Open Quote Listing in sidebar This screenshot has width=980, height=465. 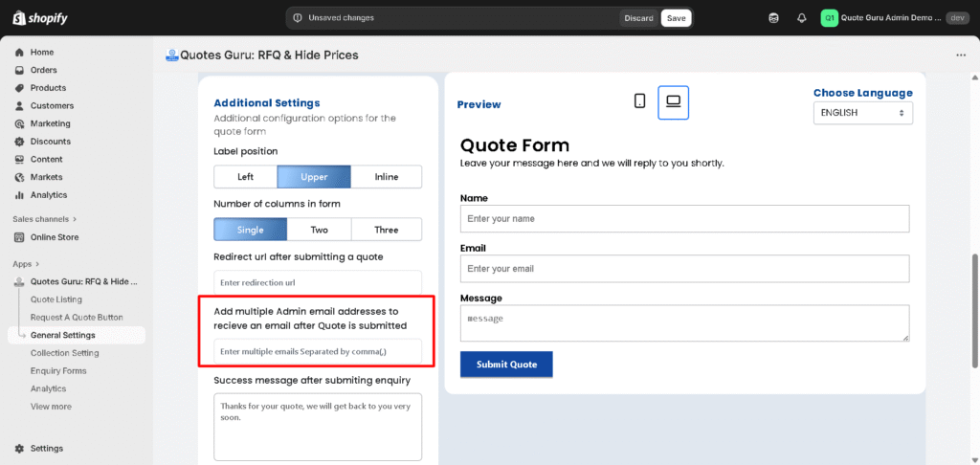coord(56,299)
